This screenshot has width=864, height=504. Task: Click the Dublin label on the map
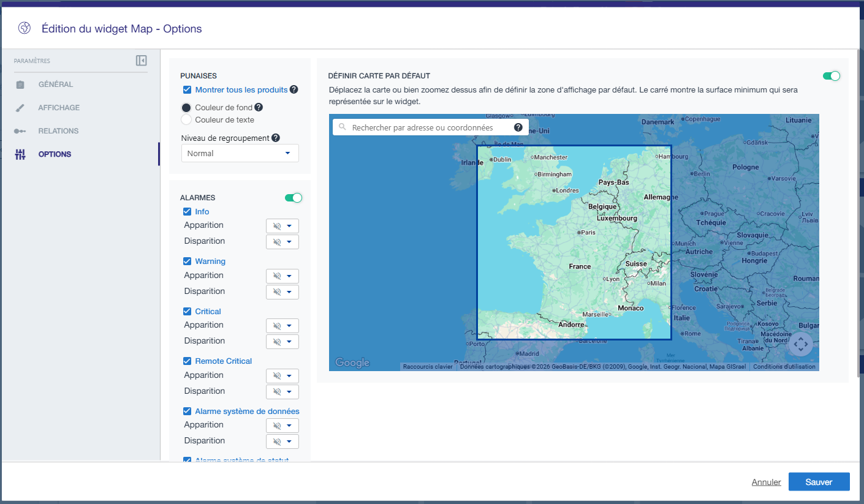(x=500, y=160)
